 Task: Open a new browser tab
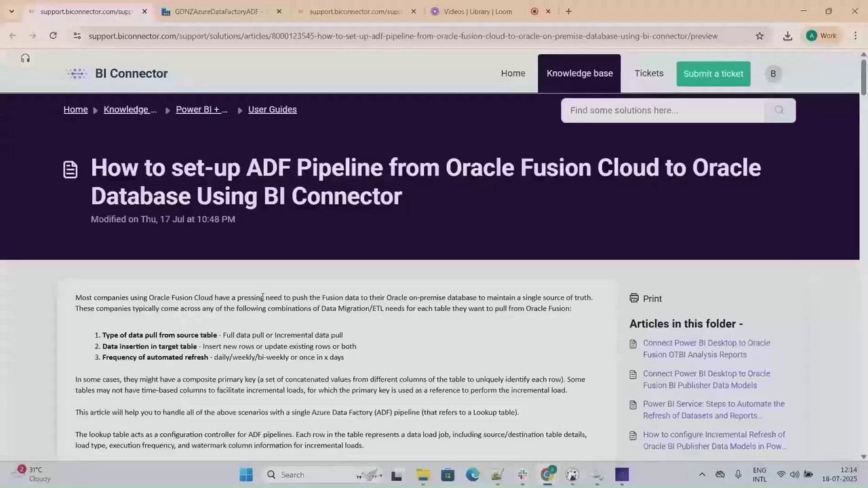568,12
